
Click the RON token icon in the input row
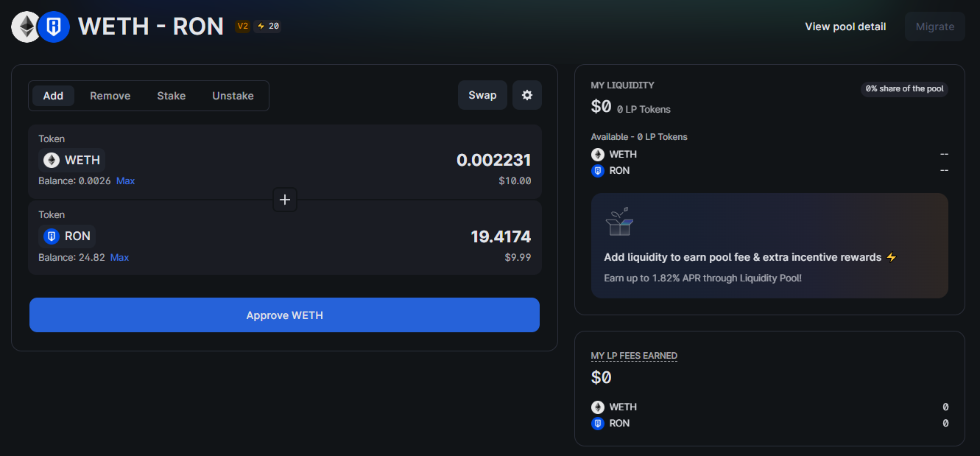coord(51,236)
